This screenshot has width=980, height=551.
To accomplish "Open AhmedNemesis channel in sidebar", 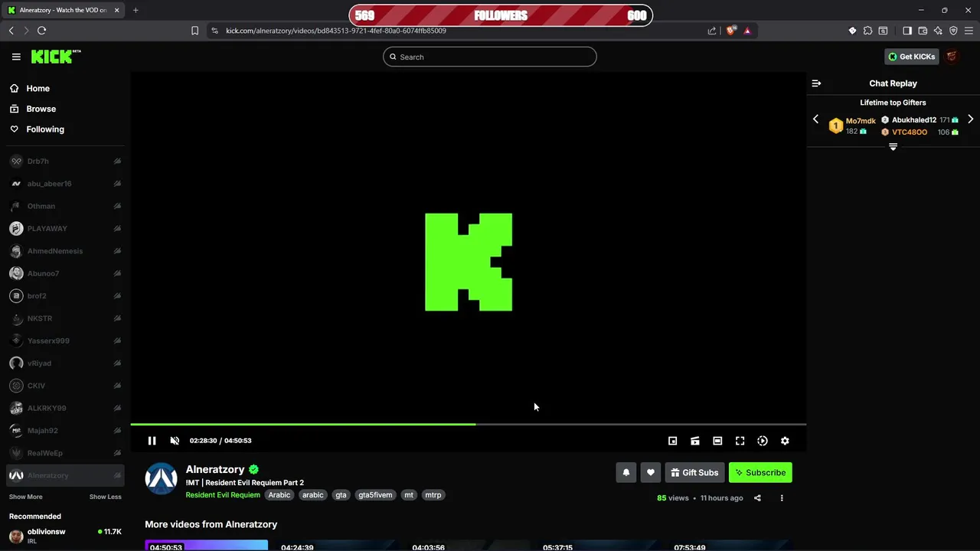I will (x=65, y=251).
